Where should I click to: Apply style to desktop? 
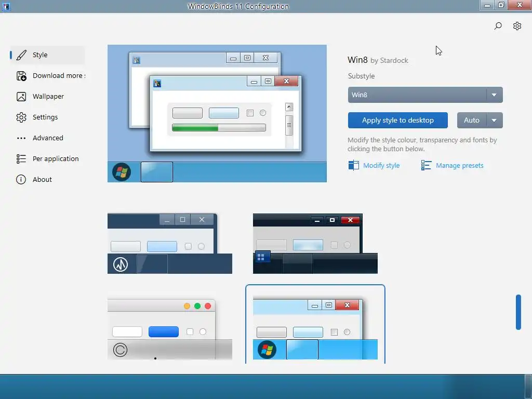397,121
